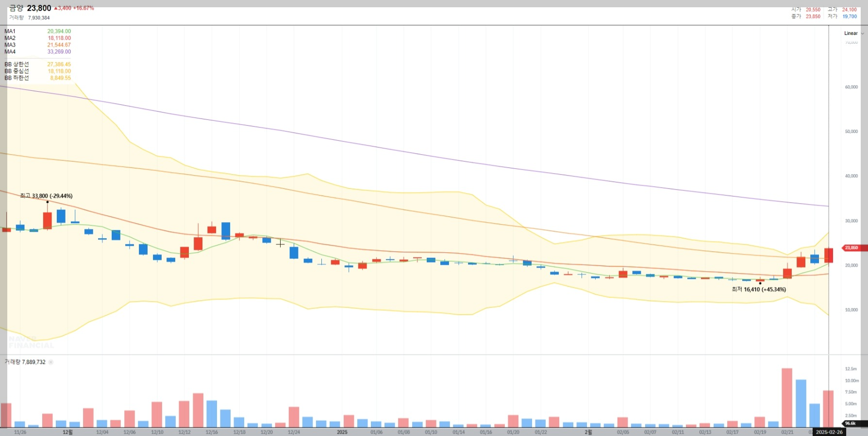Click the 12월 month label on time axis

coord(67,432)
